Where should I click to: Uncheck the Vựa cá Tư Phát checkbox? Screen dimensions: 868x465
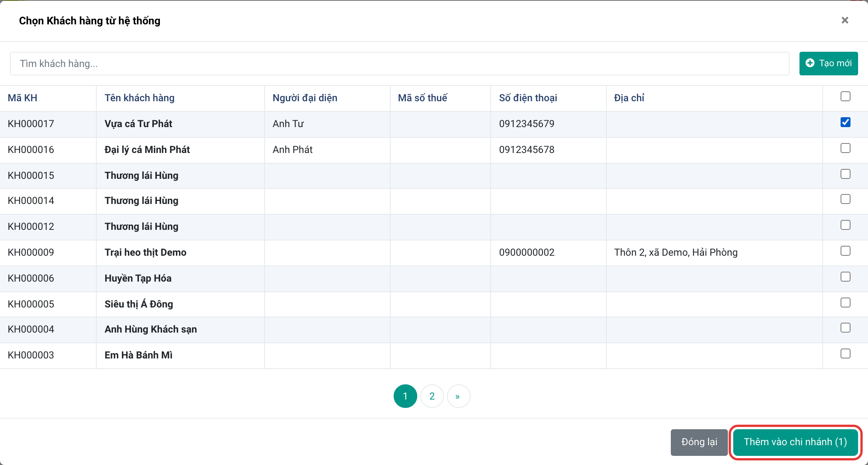pos(845,122)
